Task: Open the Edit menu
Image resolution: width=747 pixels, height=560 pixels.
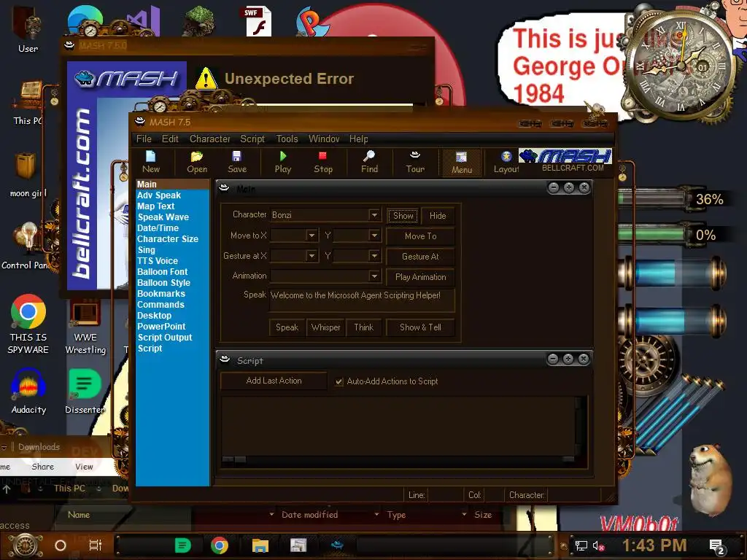Action: tap(170, 139)
